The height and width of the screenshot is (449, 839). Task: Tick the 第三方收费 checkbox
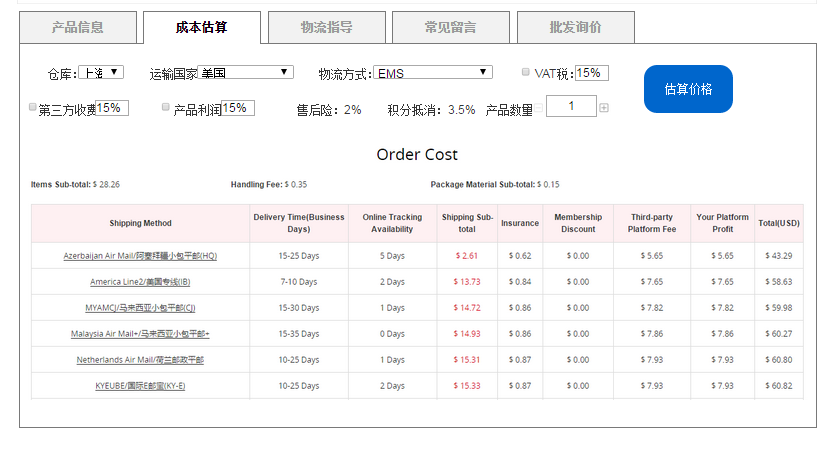pyautogui.click(x=32, y=107)
